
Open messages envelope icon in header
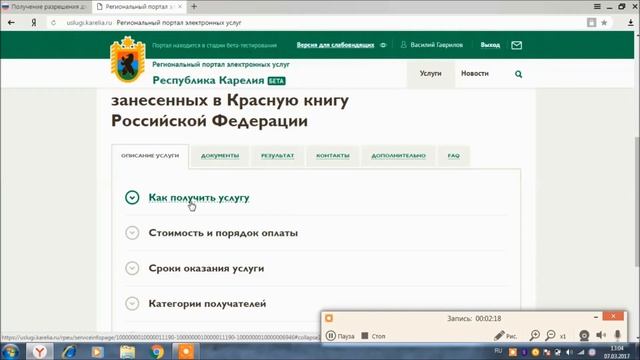coord(516,45)
